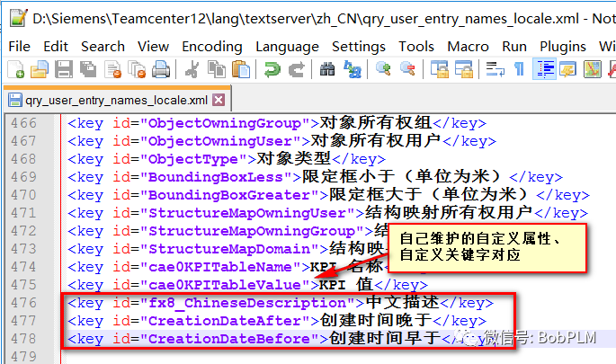Click the file path in the title bar
Viewport: 616px width, 364px height.
pyautogui.click(x=306, y=19)
